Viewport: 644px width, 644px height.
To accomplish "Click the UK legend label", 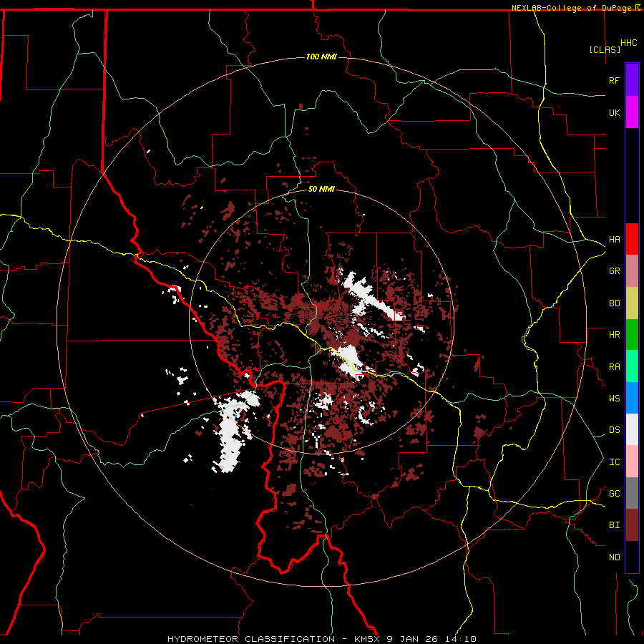I will pyautogui.click(x=614, y=112).
